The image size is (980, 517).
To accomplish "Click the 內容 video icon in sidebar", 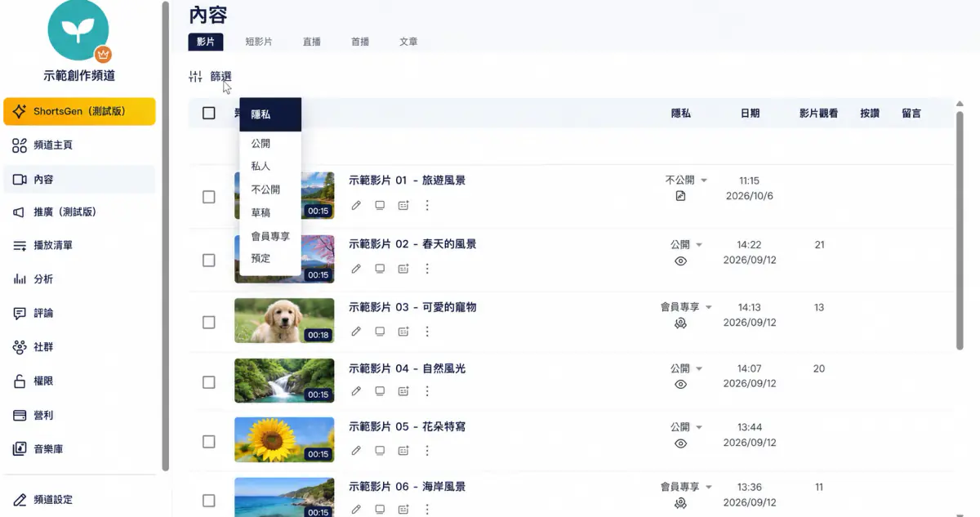I will click(x=20, y=180).
